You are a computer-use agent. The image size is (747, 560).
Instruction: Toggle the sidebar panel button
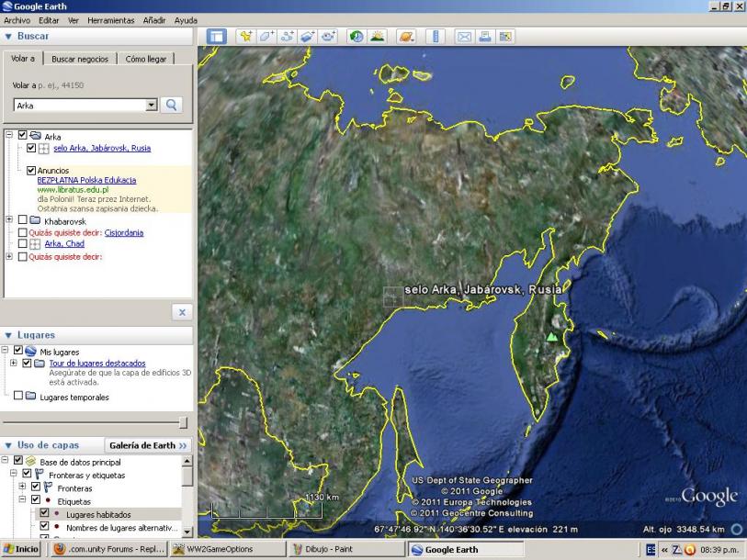(217, 37)
